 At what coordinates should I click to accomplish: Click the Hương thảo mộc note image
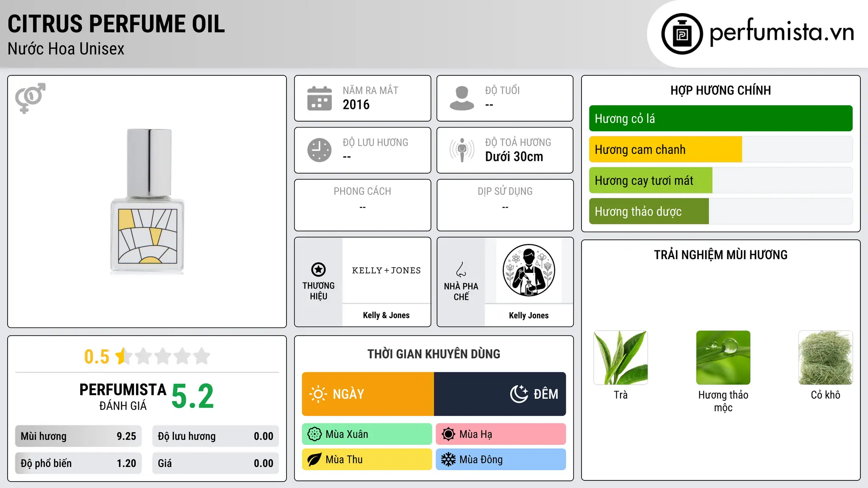point(723,358)
